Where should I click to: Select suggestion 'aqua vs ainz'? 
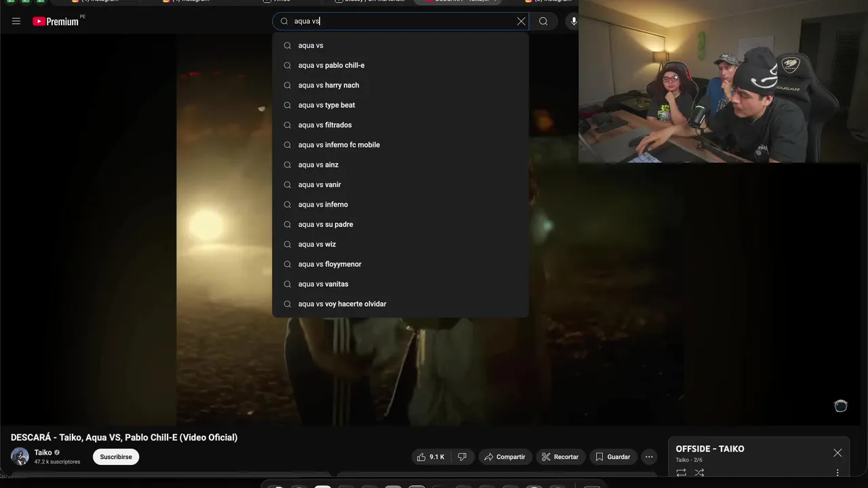coord(400,165)
